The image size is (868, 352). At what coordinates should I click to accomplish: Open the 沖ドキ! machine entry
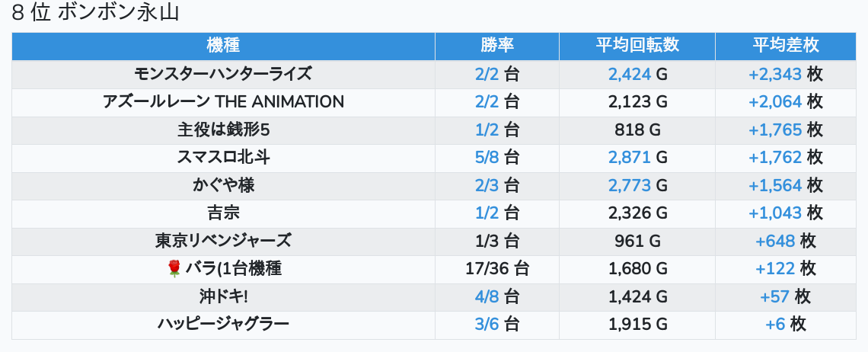pyautogui.click(x=223, y=296)
